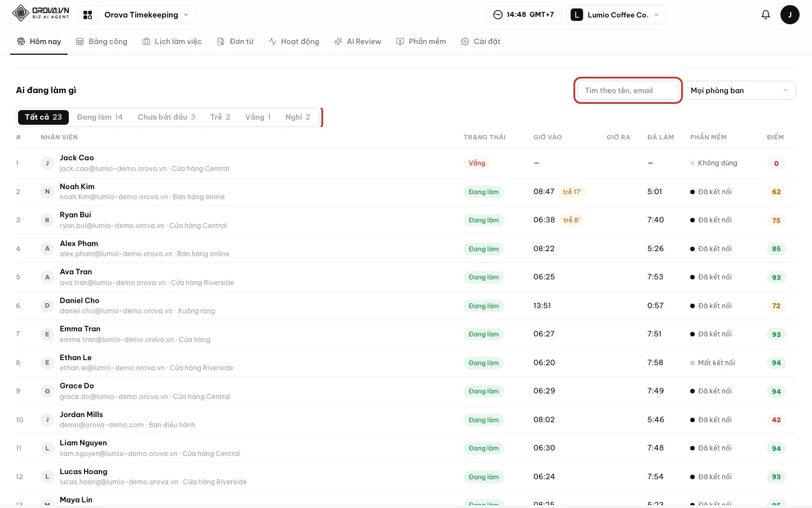Open the user avatar J menu

coord(789,15)
